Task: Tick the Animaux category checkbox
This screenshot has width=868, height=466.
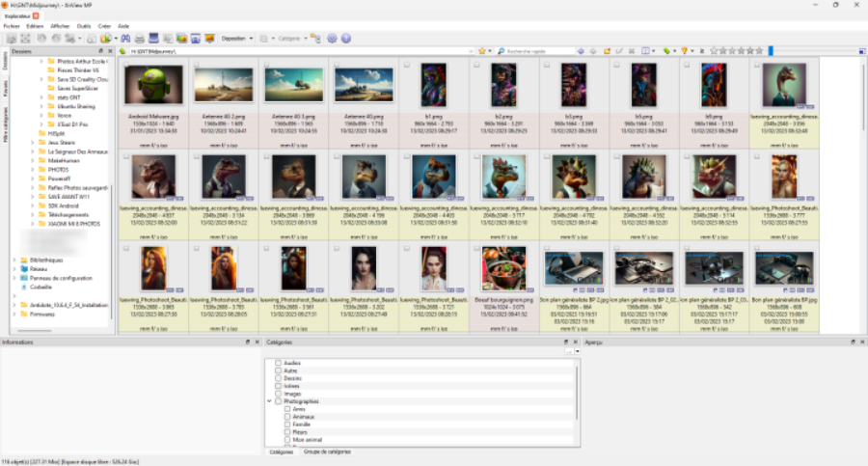Action: pos(287,416)
